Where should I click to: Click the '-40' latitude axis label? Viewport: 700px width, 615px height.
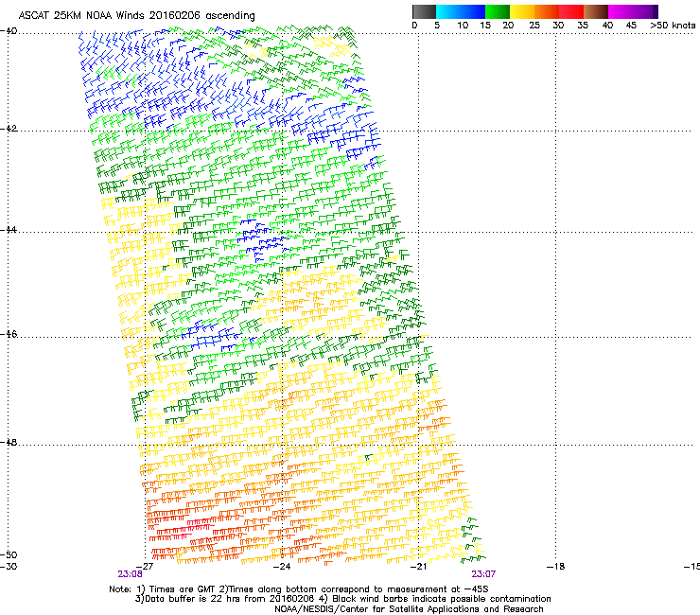(x=9, y=31)
